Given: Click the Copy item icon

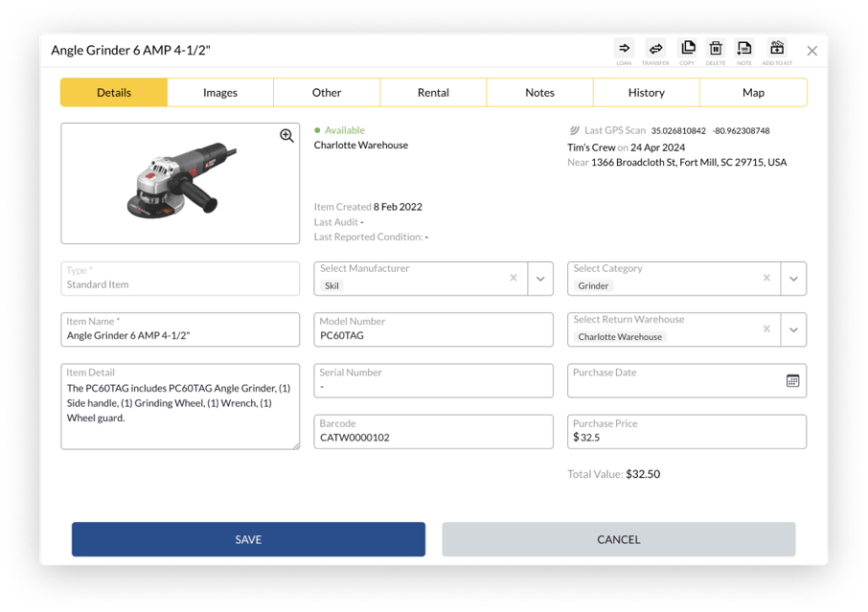Looking at the screenshot, I should point(687,49).
